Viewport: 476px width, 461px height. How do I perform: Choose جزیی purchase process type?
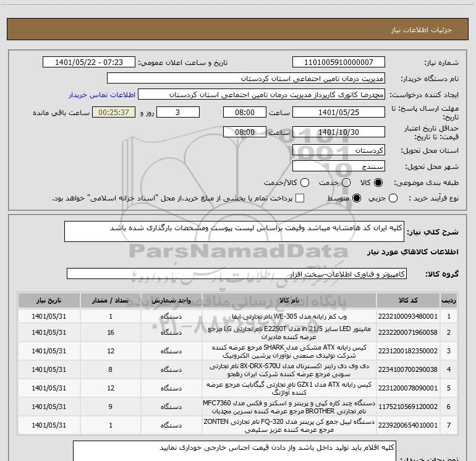[x=393, y=198]
